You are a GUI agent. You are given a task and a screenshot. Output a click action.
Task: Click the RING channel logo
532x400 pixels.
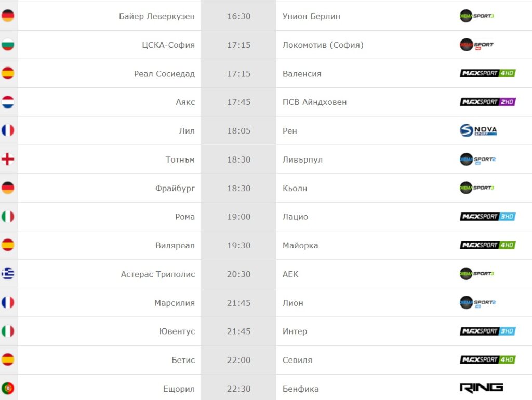coord(481,388)
